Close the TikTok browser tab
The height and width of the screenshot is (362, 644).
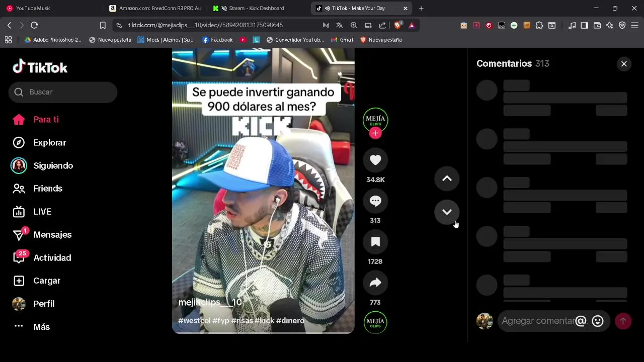[405, 8]
